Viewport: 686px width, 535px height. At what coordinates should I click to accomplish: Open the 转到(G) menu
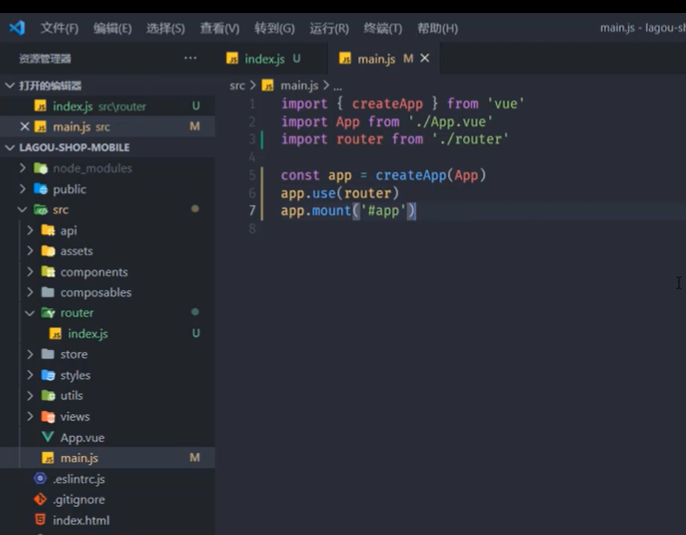[274, 28]
